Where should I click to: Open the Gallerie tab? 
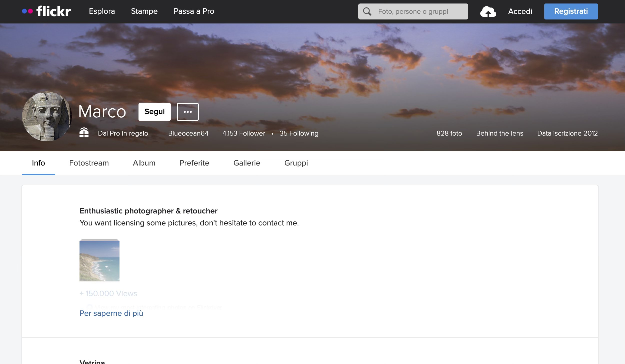click(x=246, y=163)
